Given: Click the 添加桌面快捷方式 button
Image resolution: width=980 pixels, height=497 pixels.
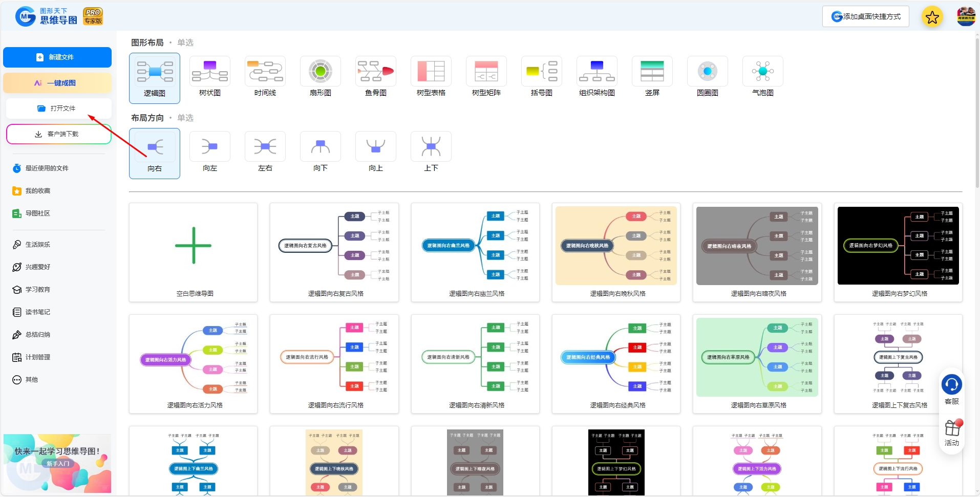Looking at the screenshot, I should coord(866,16).
